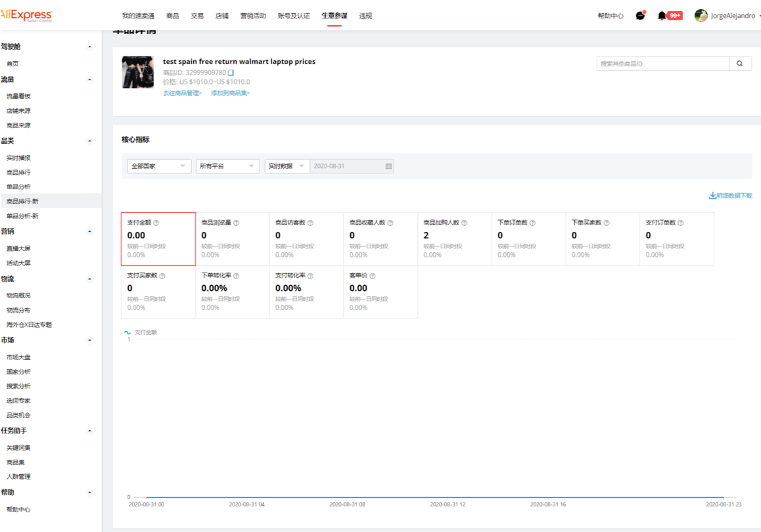Open the 商品 top menu

tap(173, 16)
